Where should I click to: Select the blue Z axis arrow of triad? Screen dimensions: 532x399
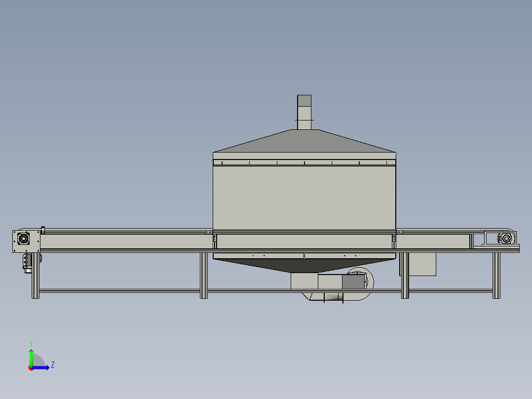coord(41,367)
